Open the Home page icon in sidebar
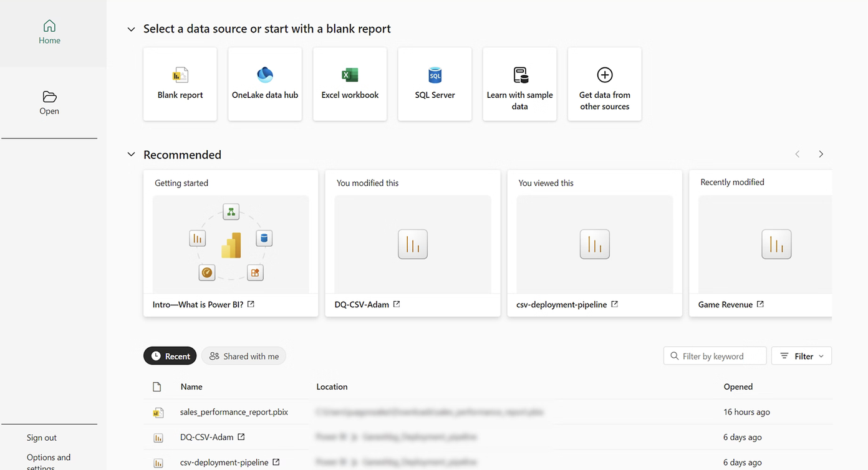This screenshot has width=868, height=470. point(49,26)
